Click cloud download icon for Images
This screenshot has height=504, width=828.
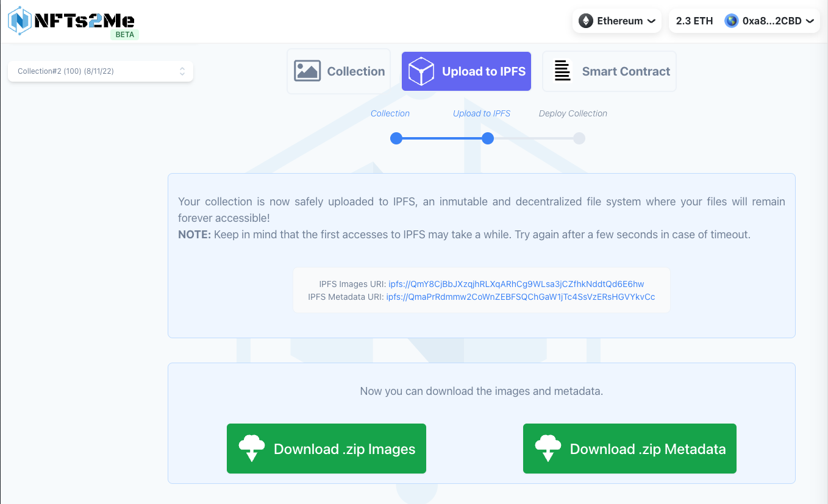(x=251, y=449)
